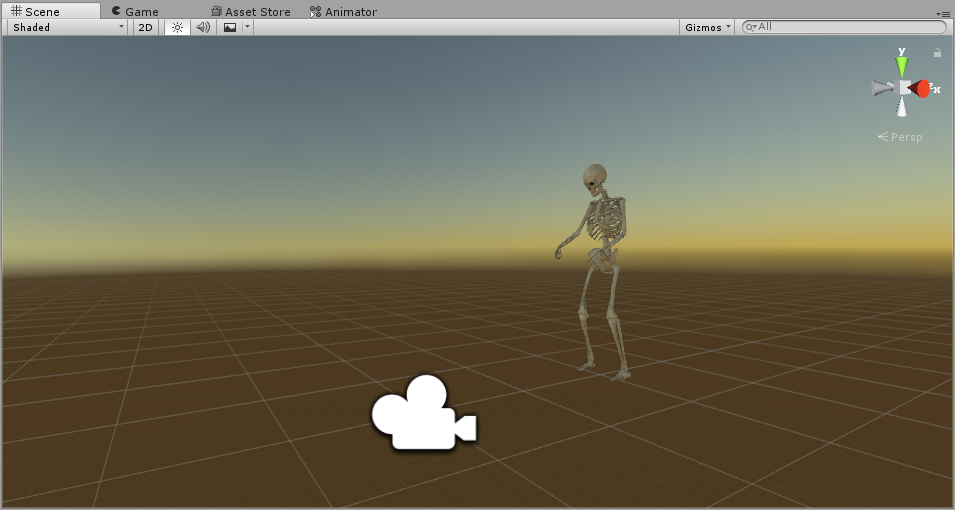This screenshot has height=510, width=955.
Task: Click the gizmo center cube
Action: [904, 87]
